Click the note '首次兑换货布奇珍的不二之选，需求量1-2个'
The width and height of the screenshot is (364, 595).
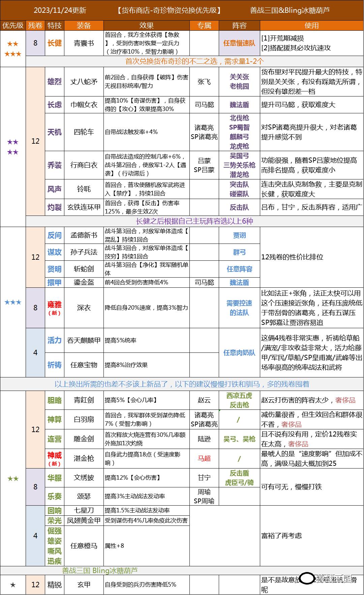194,61
